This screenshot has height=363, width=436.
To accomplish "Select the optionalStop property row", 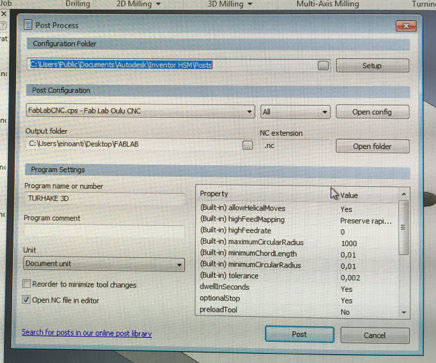I will [298, 299].
